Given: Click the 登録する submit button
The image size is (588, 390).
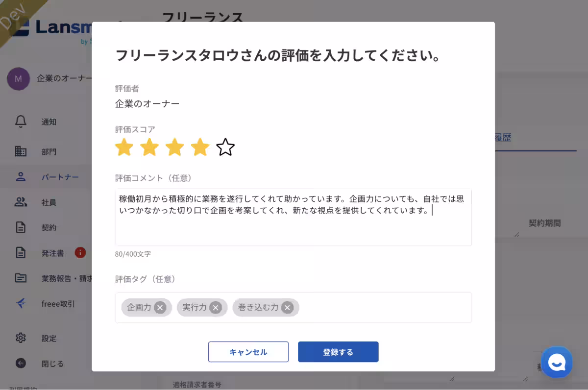Looking at the screenshot, I should (x=338, y=351).
